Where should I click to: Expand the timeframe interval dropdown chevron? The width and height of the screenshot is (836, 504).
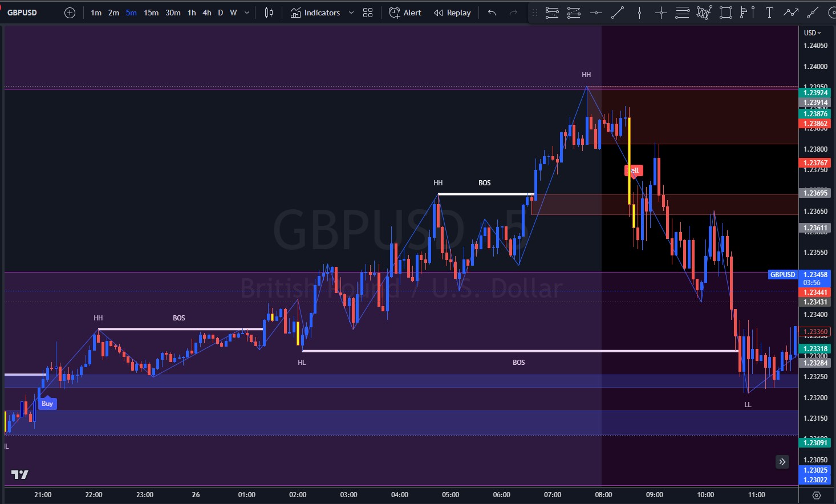pyautogui.click(x=247, y=13)
